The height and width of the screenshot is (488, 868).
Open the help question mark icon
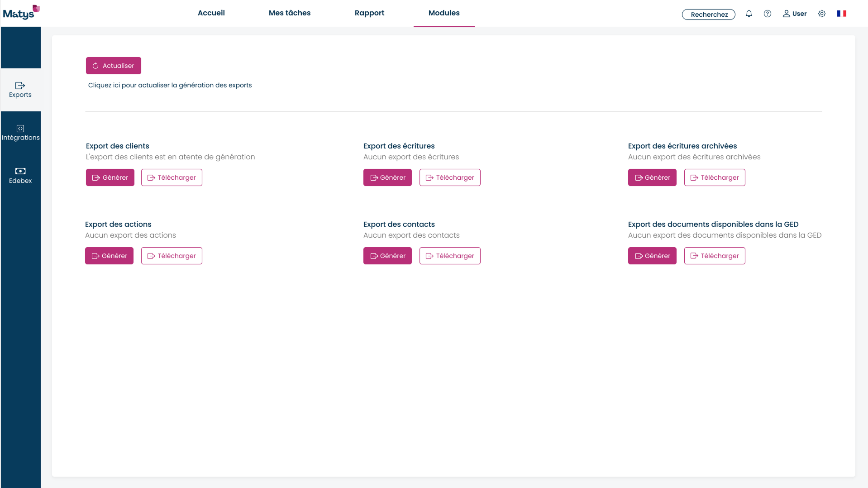(x=767, y=14)
